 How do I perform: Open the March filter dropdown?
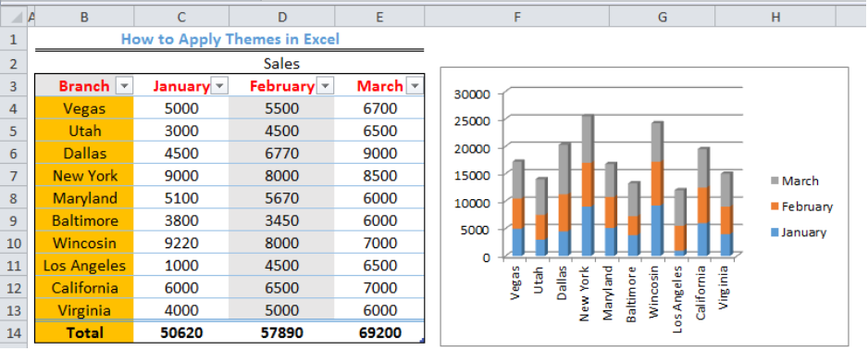click(415, 86)
